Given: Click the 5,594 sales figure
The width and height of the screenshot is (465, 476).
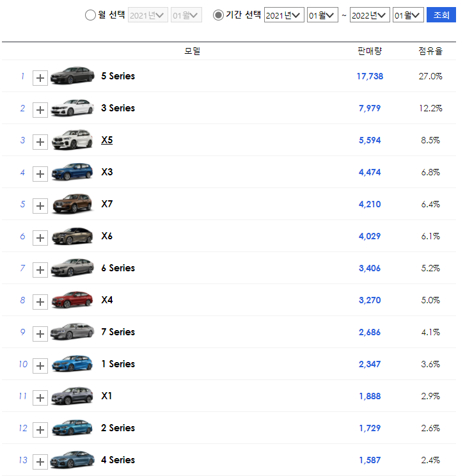Looking at the screenshot, I should point(370,140).
